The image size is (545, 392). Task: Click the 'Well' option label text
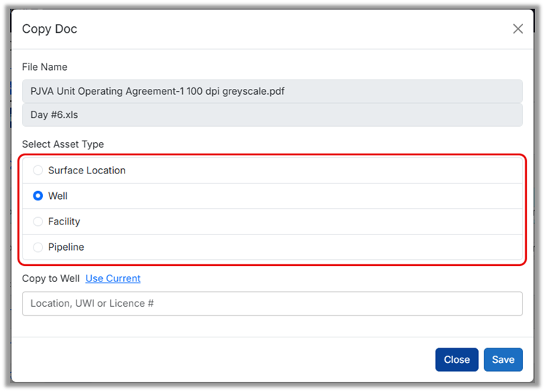[x=58, y=196]
